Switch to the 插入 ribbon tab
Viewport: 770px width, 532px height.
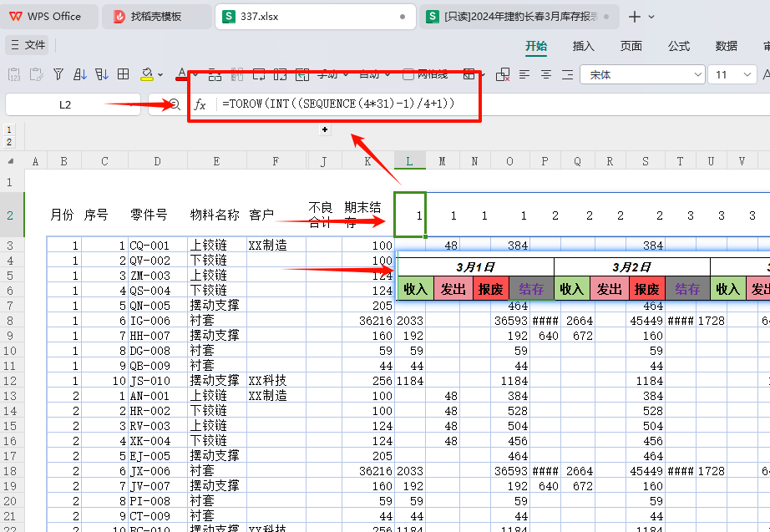(x=583, y=46)
